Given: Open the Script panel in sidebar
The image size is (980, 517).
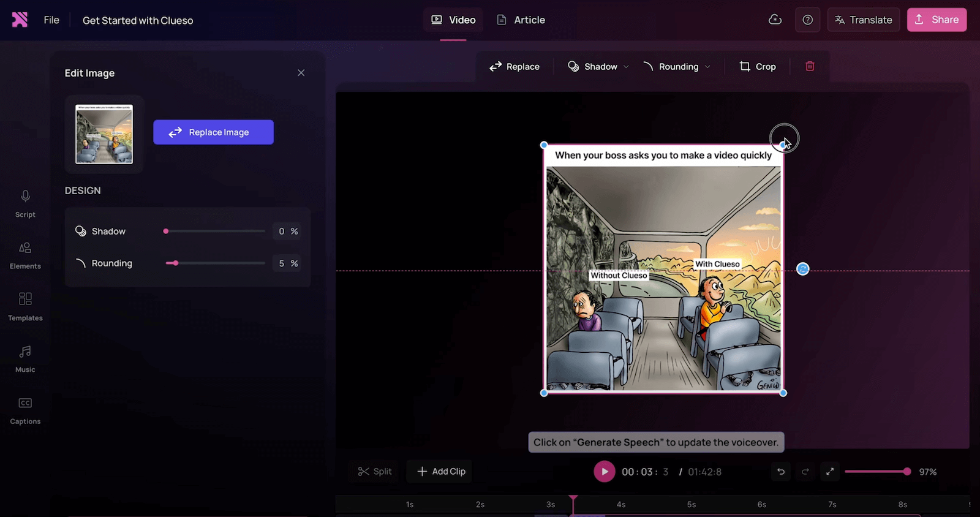Looking at the screenshot, I should (25, 203).
